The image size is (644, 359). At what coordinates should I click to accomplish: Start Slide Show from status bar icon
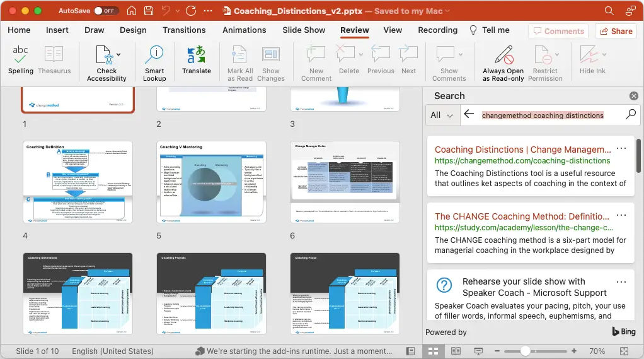point(478,351)
